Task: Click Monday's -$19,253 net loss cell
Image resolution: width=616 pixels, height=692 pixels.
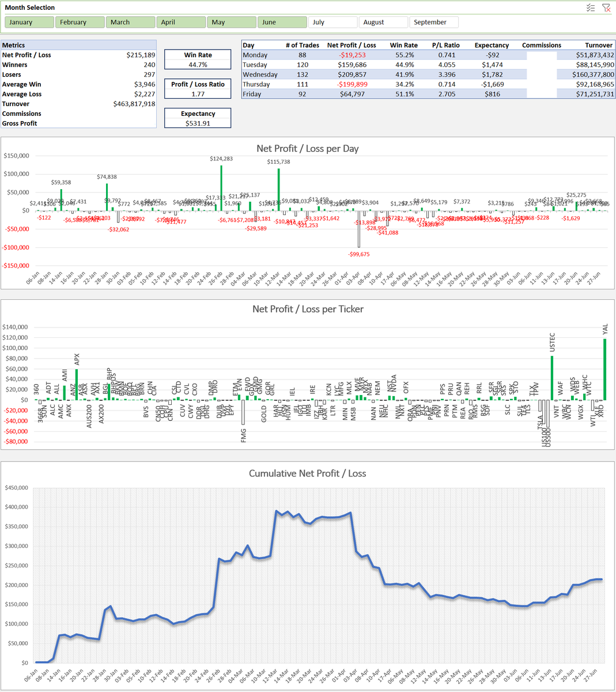Action: coord(352,55)
